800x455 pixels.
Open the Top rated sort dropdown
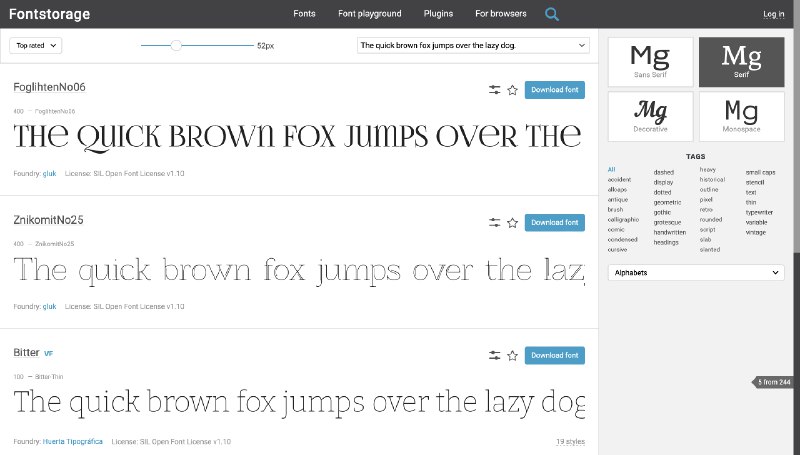pos(36,45)
